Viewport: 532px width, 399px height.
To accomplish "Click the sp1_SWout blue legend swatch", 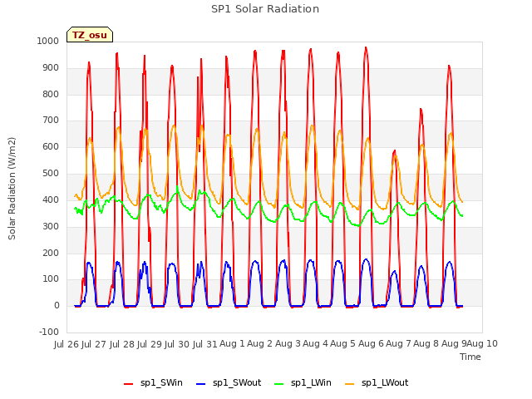I will (201, 384).
